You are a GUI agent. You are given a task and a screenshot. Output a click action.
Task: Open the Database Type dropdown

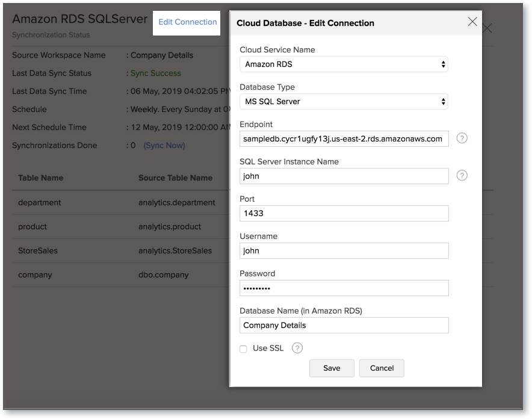[344, 102]
